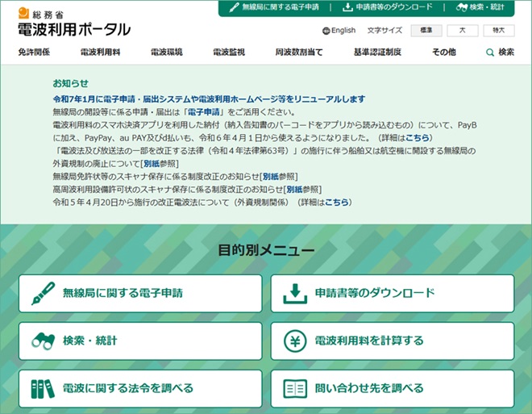Click the download icon in top green bar

click(347, 7)
